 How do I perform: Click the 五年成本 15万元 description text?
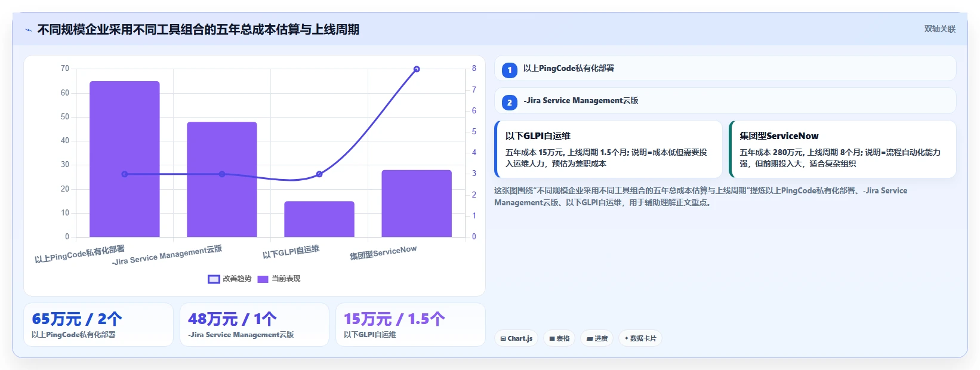(x=606, y=158)
